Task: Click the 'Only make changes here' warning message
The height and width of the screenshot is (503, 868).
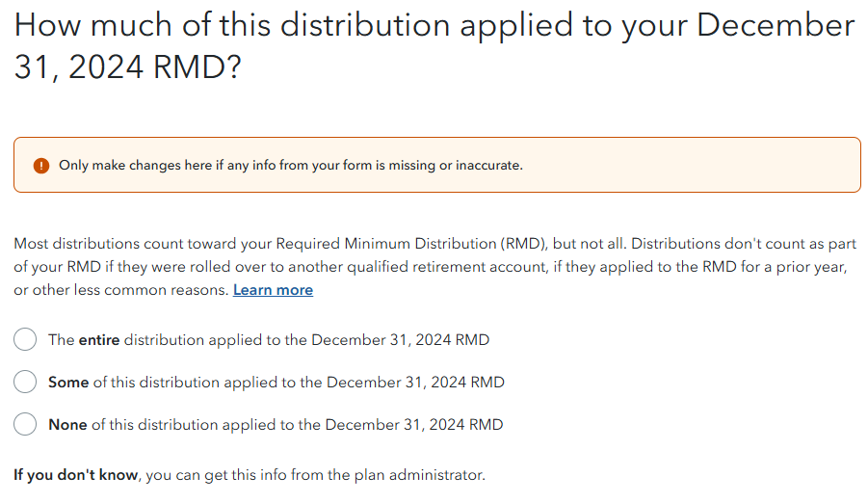Action: click(x=291, y=165)
